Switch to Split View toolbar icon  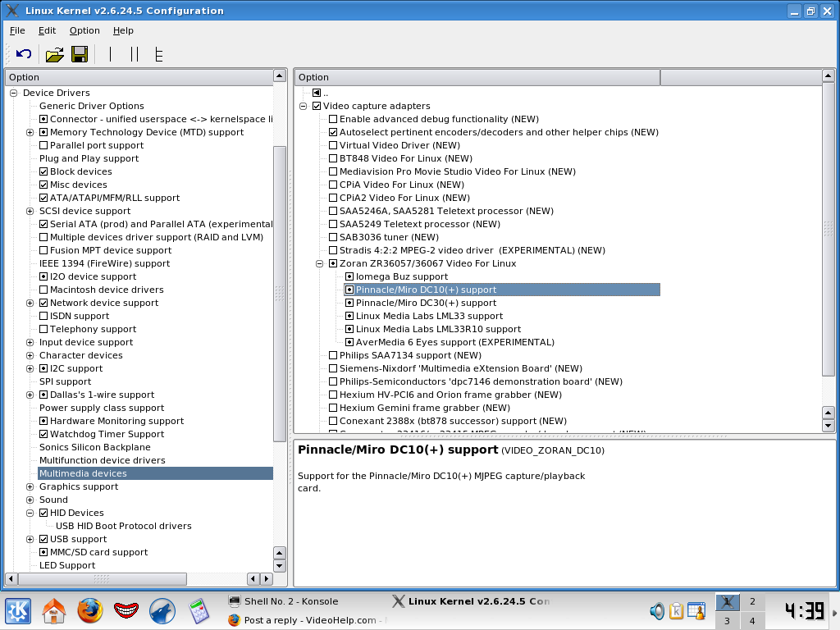(x=134, y=54)
